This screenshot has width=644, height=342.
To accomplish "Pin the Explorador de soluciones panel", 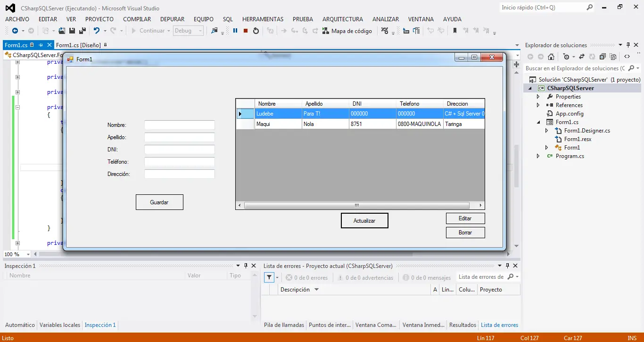I will [627, 45].
